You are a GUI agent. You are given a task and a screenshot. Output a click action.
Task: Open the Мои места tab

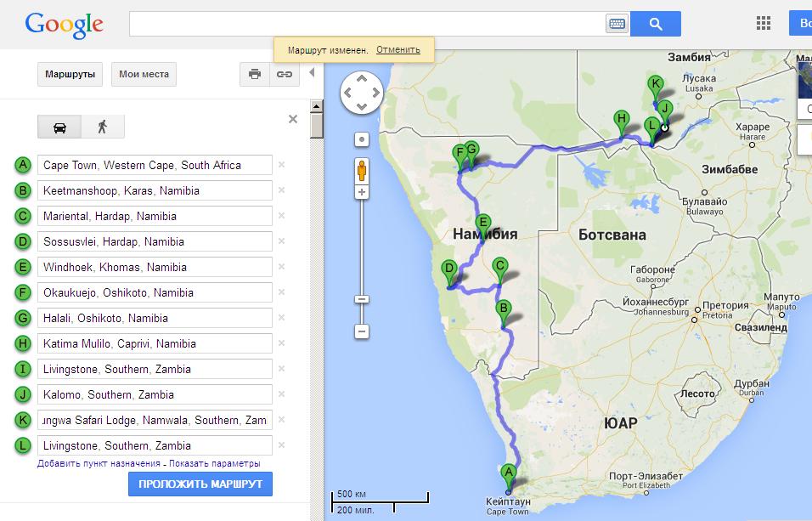click(x=144, y=74)
